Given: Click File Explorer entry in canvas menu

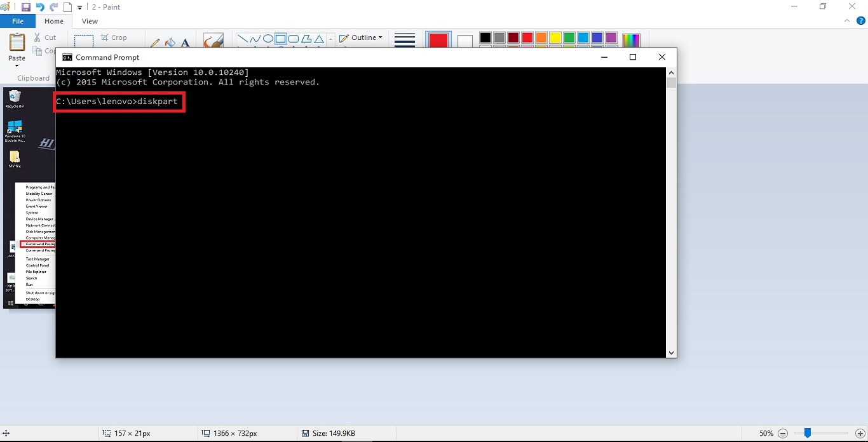Looking at the screenshot, I should click(x=36, y=272).
